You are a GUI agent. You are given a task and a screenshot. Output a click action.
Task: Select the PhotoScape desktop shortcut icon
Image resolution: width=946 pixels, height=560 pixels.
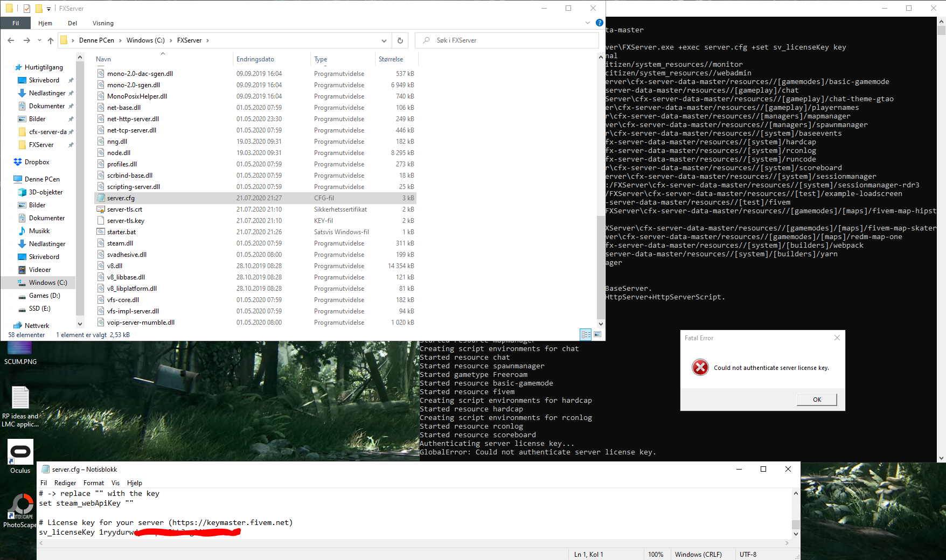point(20,512)
